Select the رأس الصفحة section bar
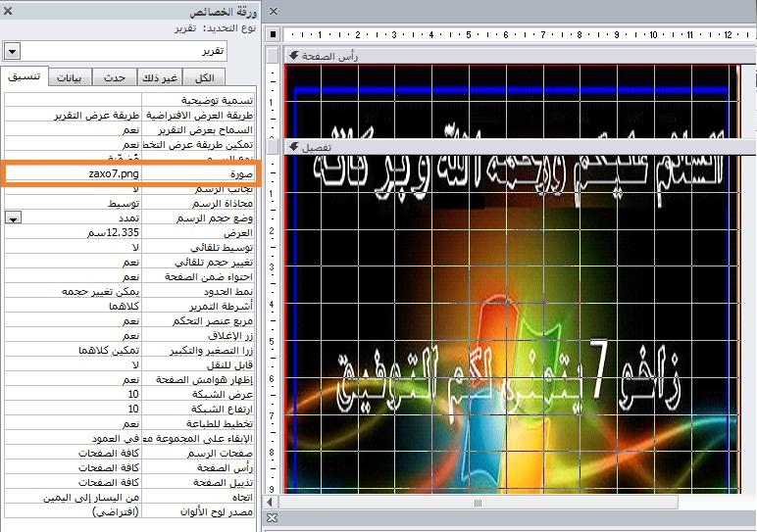 click(510, 57)
